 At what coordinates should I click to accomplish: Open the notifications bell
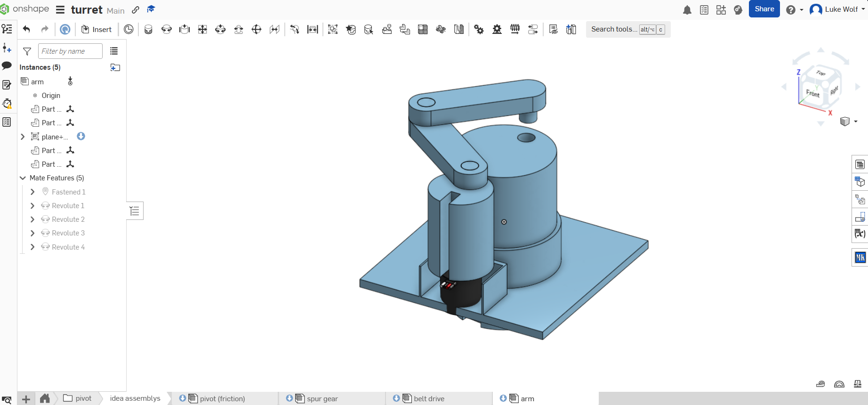click(x=687, y=10)
